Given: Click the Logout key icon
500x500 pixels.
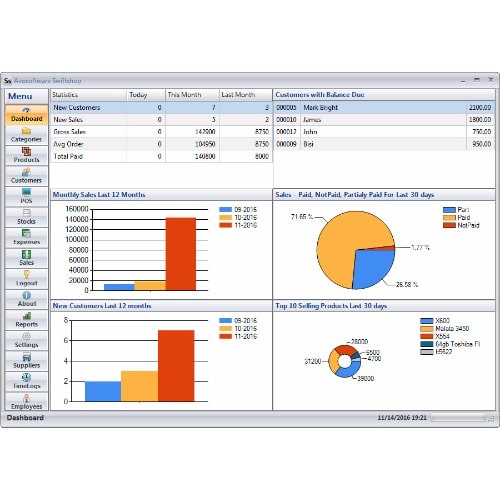Looking at the screenshot, I should point(26,274).
